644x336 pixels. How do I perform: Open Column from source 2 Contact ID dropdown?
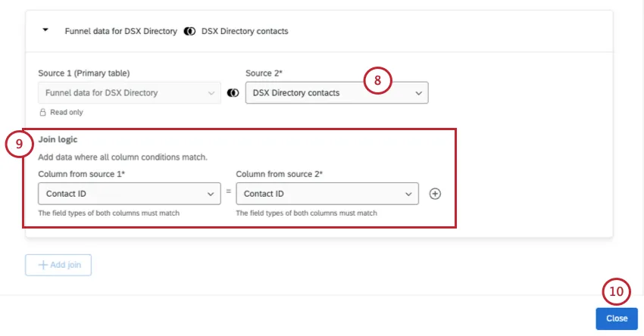pyautogui.click(x=327, y=194)
